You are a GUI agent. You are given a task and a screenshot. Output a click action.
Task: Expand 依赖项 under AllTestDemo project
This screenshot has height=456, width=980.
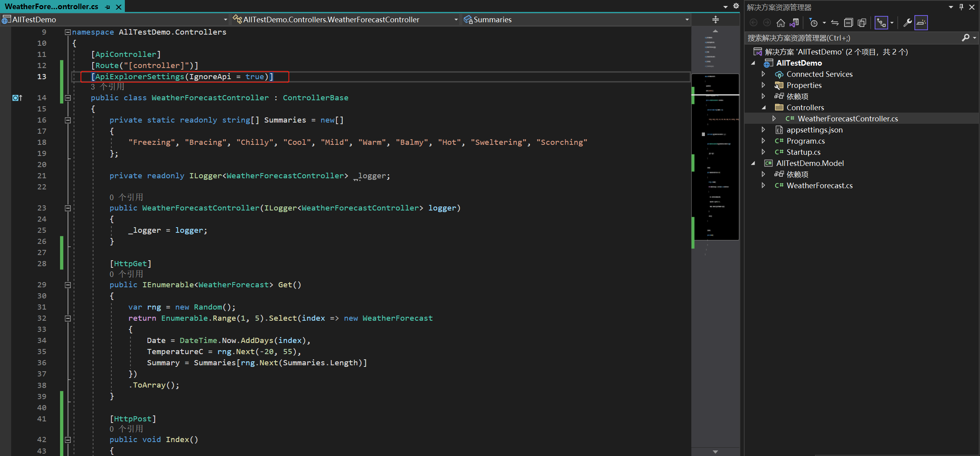click(763, 96)
